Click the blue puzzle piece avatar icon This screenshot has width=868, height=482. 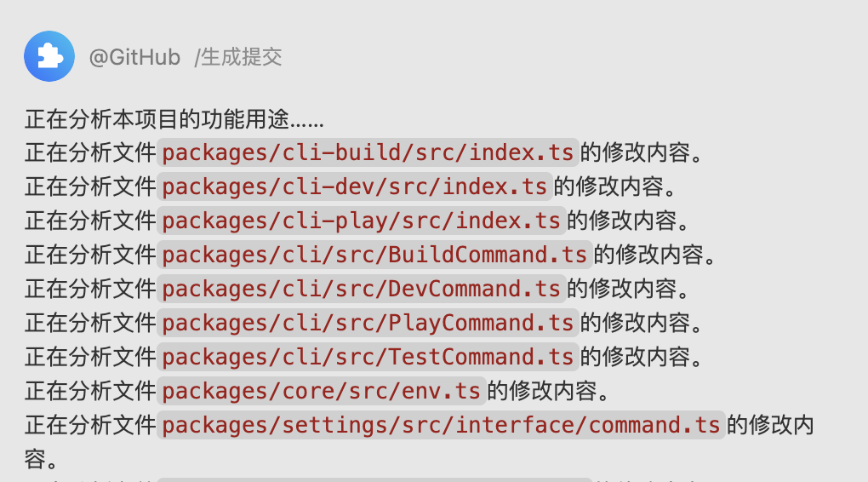coord(49,56)
